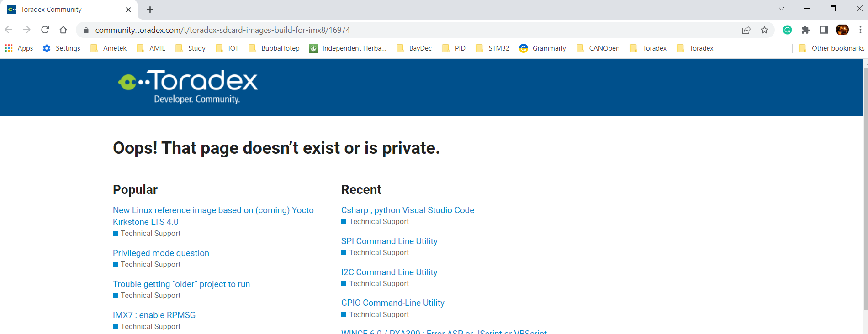This screenshot has width=868, height=334.
Task: Open the browser home page
Action: (64, 30)
